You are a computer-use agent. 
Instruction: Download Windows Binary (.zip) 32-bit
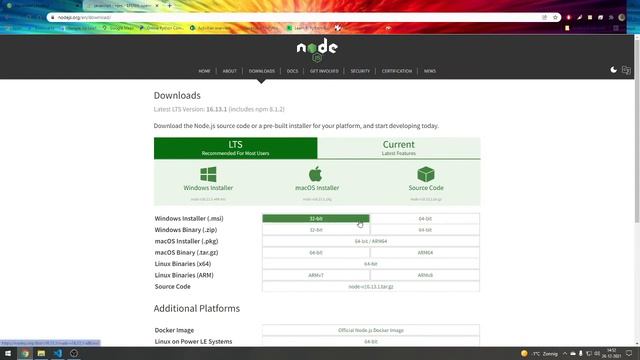(316, 230)
